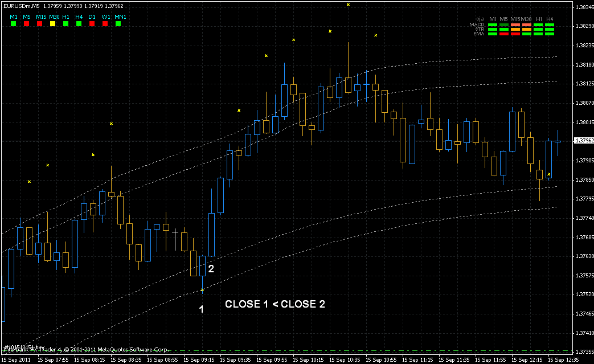Select the cyan W1 timeframe label
Image resolution: width=594 pixels, height=364 pixels.
click(106, 17)
